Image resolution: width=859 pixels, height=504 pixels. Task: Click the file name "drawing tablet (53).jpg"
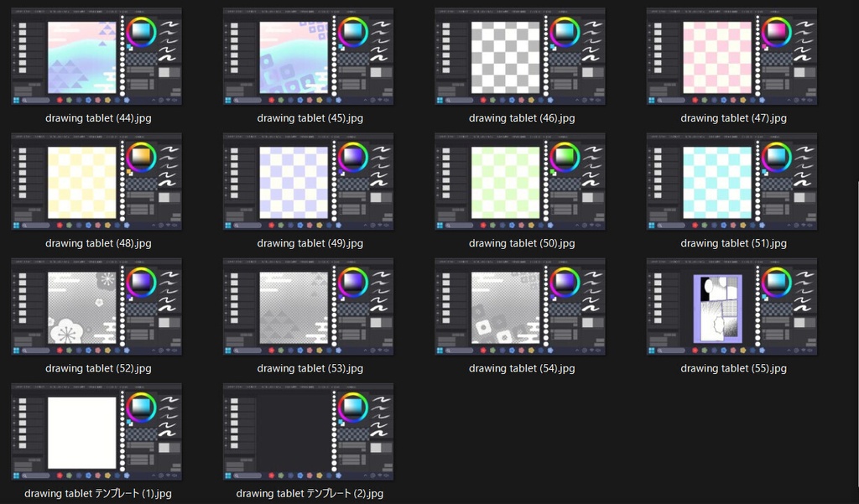click(310, 369)
